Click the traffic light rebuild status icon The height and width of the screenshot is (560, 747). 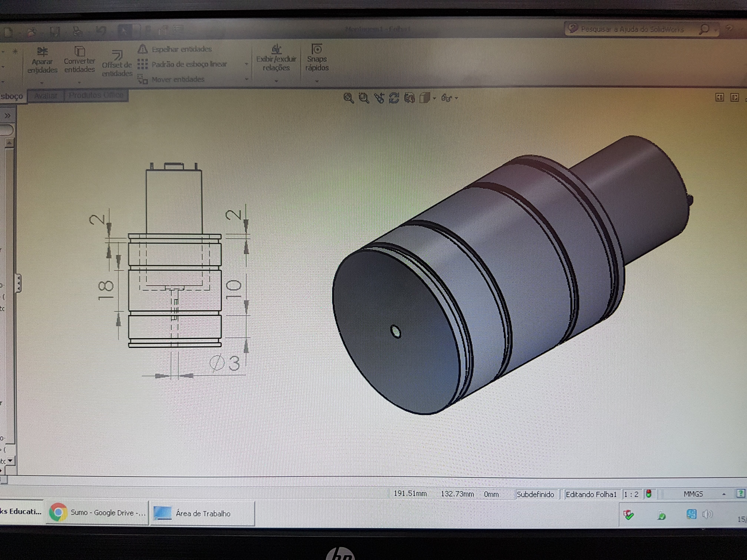coord(649,494)
